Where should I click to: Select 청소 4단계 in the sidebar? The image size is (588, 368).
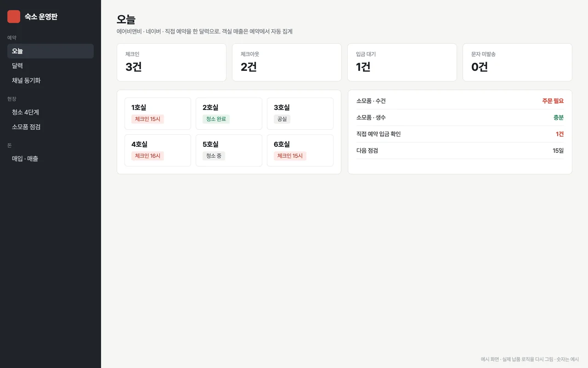(51, 112)
